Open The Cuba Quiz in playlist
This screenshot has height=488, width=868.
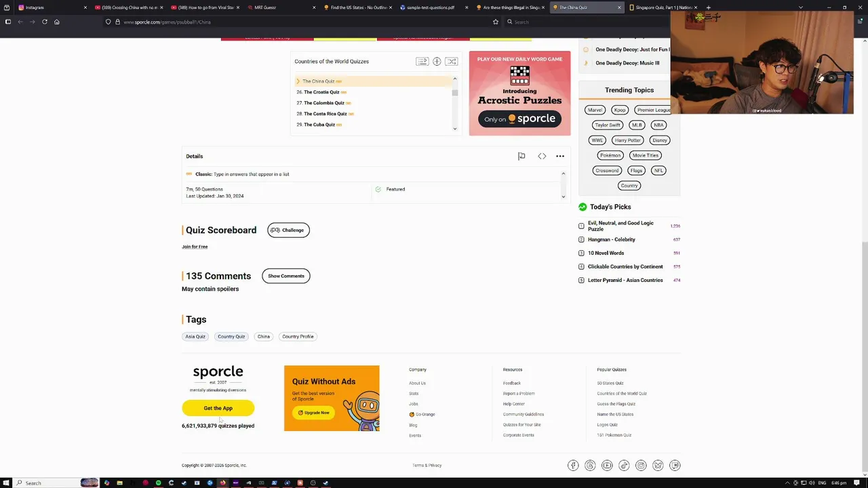[319, 125]
